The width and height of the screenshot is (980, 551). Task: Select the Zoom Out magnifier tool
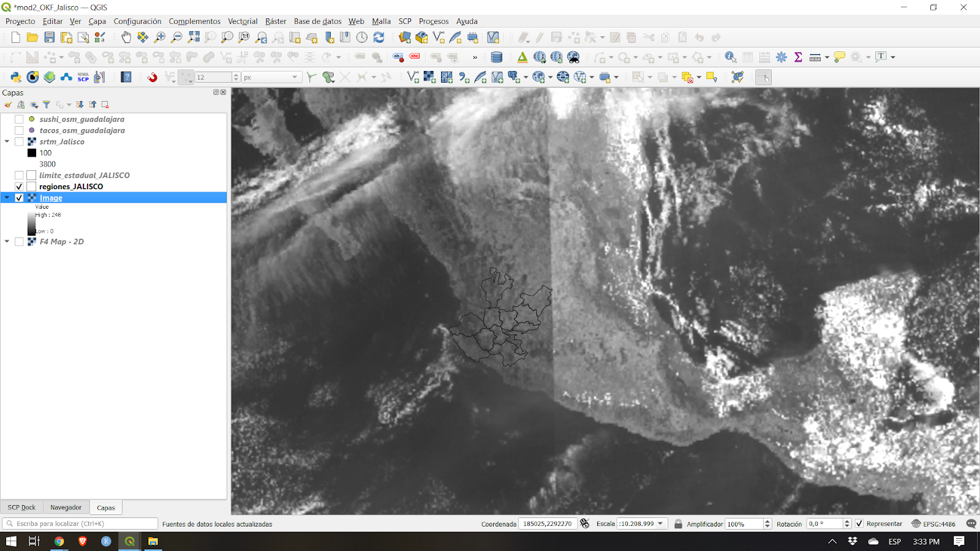(176, 37)
